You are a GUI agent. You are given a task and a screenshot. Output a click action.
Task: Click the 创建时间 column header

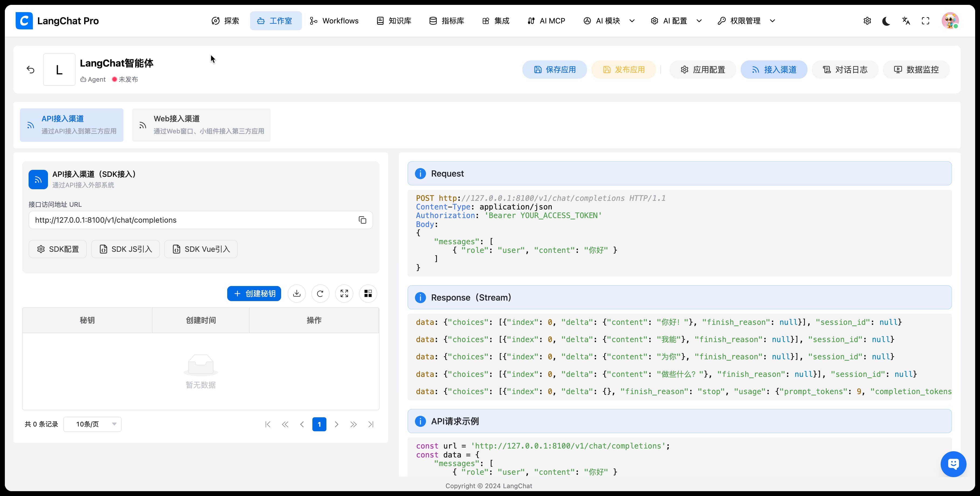tap(201, 320)
